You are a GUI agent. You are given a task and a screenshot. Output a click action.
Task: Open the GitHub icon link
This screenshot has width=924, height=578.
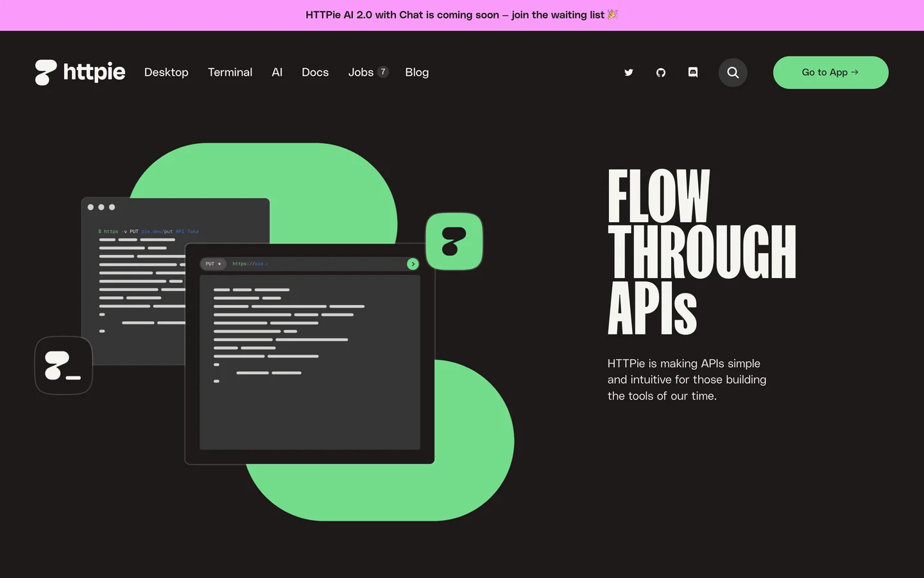coord(661,73)
